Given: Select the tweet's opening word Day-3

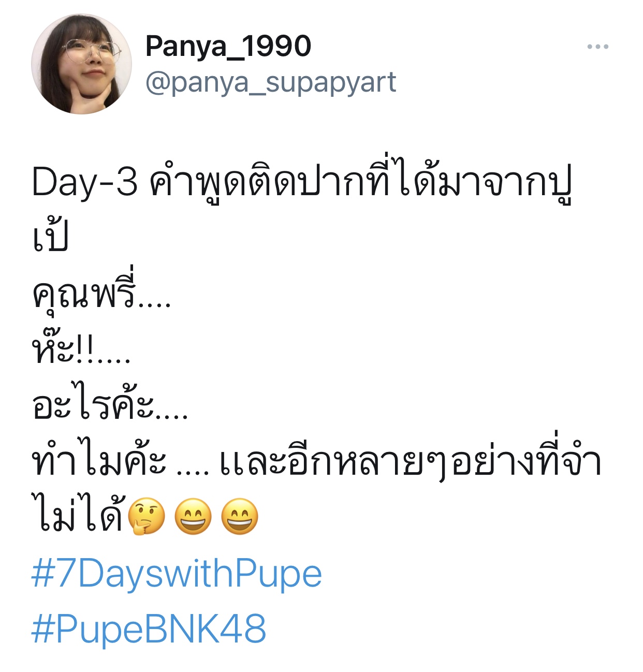Looking at the screenshot, I should click(x=85, y=183).
